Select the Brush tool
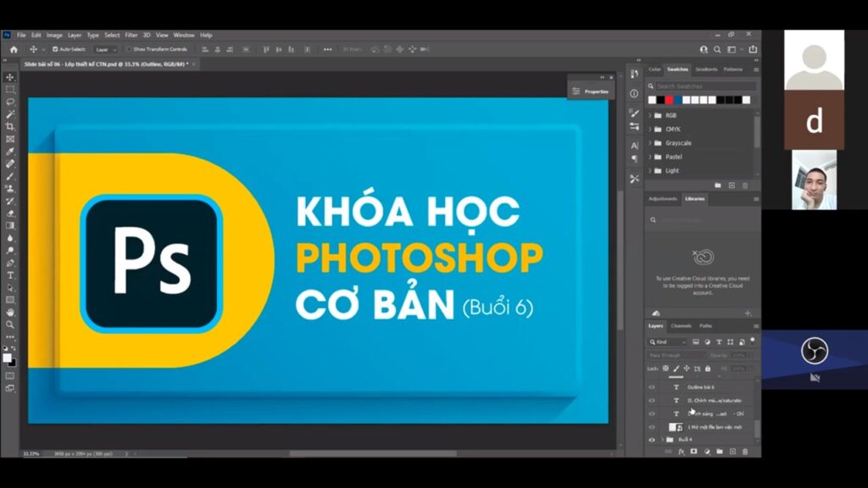Screen dimensions: 868x488 click(x=10, y=176)
